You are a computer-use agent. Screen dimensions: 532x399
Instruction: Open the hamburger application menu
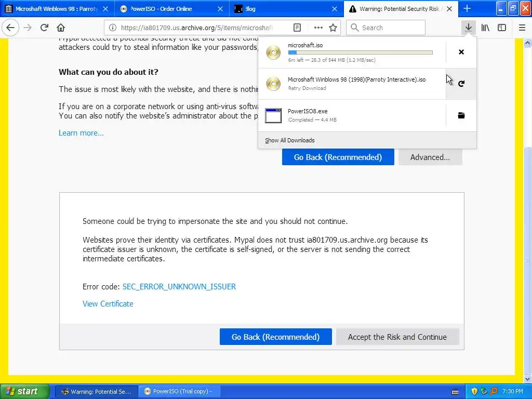522,28
